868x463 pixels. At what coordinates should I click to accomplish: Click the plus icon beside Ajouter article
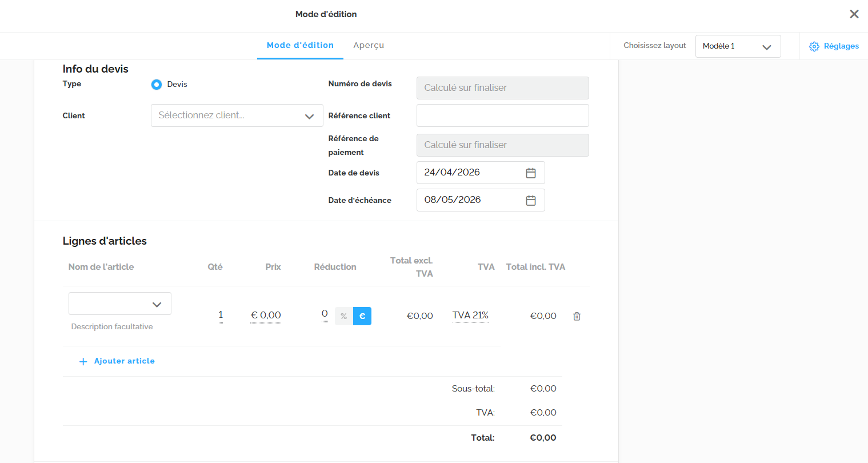83,361
